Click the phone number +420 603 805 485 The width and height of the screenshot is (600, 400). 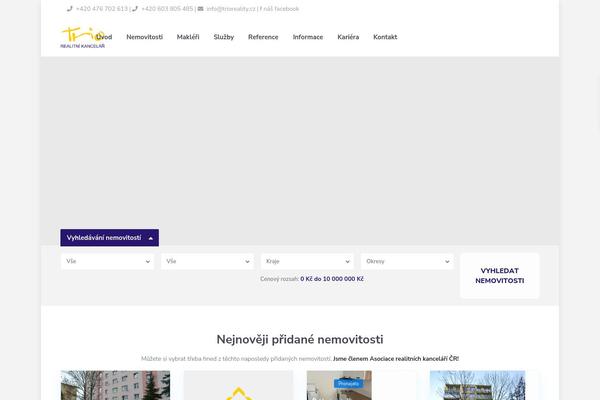tap(167, 8)
